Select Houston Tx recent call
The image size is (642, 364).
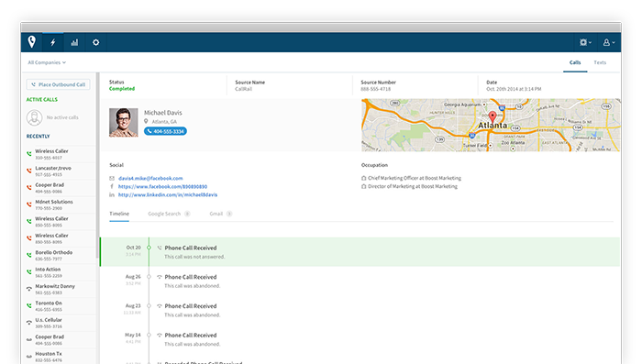pyautogui.click(x=60, y=357)
